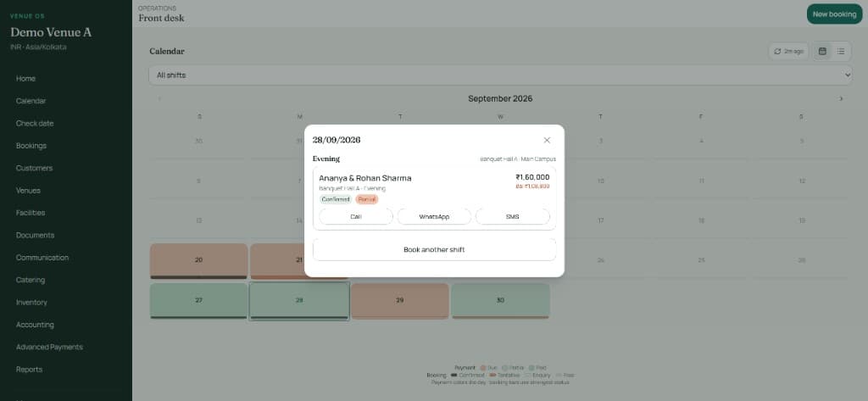This screenshot has width=868, height=401.
Task: Open WhatsApp for the Sharma booking
Action: point(434,216)
